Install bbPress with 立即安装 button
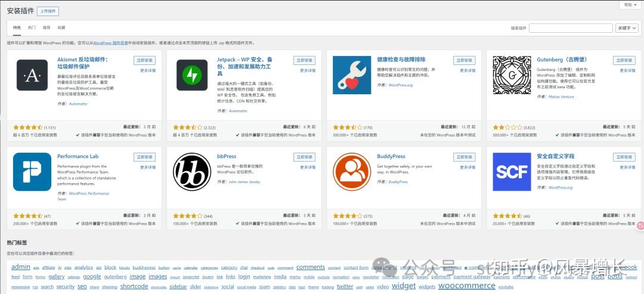 coord(304,157)
